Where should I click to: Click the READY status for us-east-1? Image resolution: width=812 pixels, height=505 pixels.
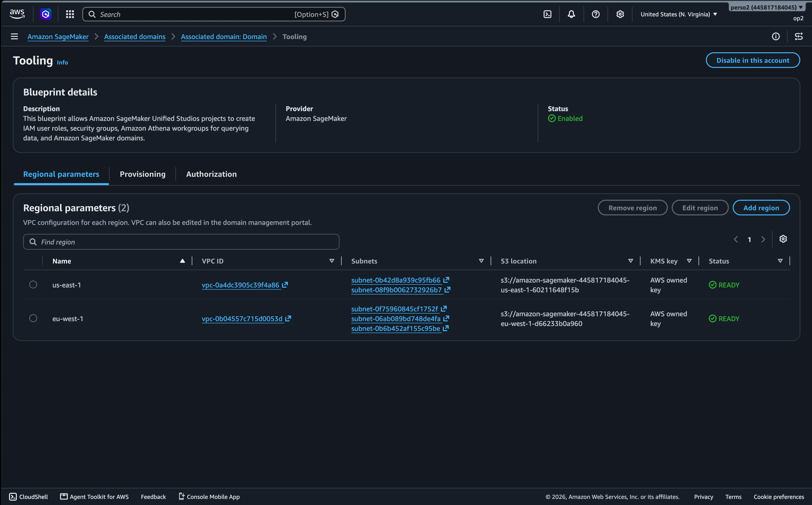coord(724,285)
